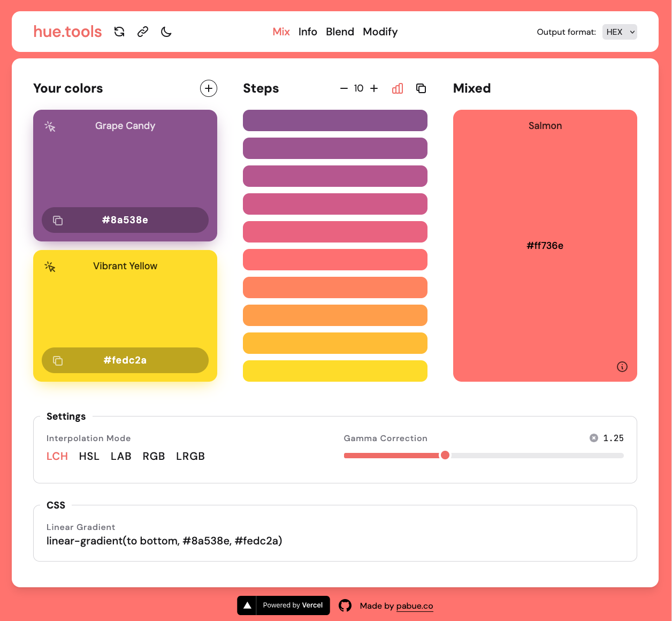Screen dimensions: 672x621
Task: Open the Output format dropdown
Action: 620,32
